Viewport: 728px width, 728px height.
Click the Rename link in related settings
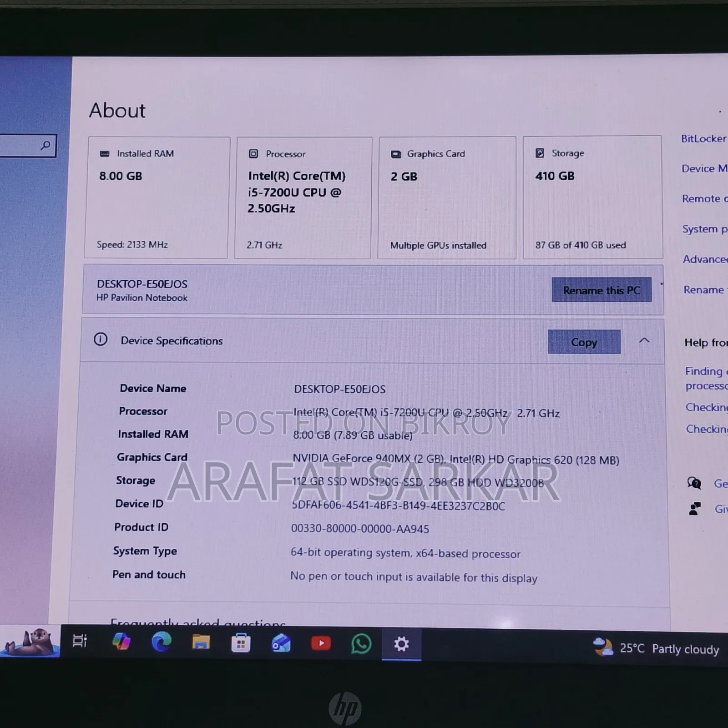(705, 290)
